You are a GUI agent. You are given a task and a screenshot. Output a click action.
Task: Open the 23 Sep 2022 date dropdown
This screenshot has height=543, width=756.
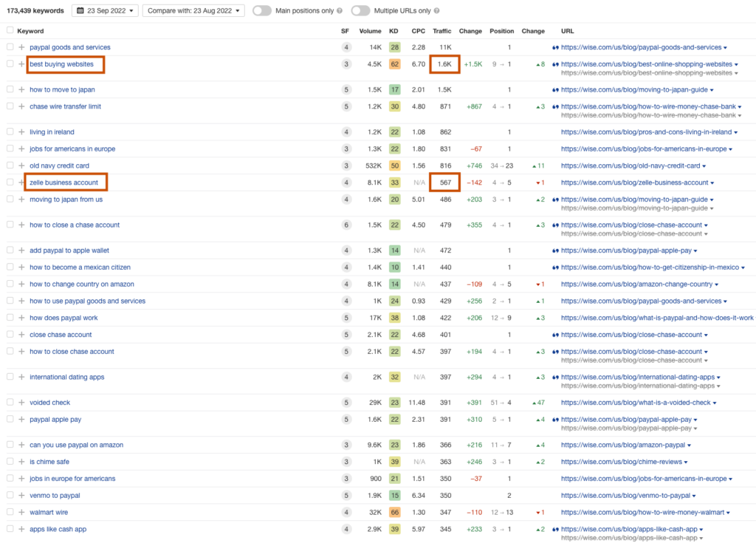105,11
